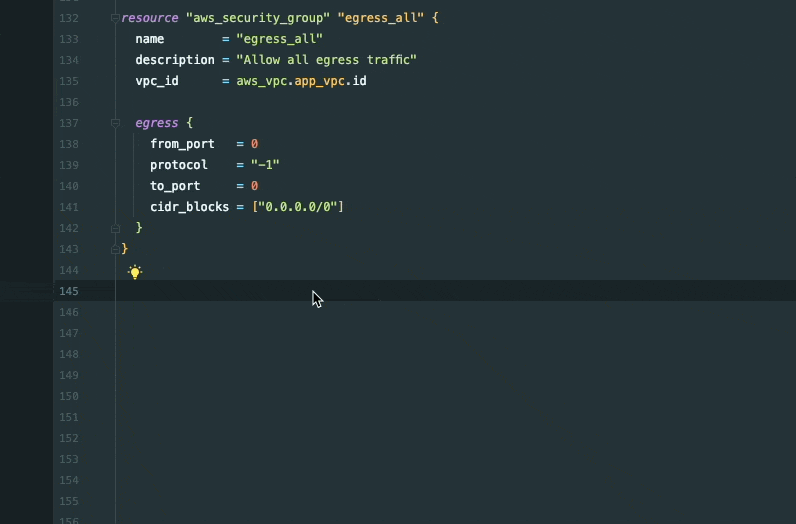This screenshot has height=524, width=796.
Task: Click the "egress" block keyword
Action: (157, 123)
